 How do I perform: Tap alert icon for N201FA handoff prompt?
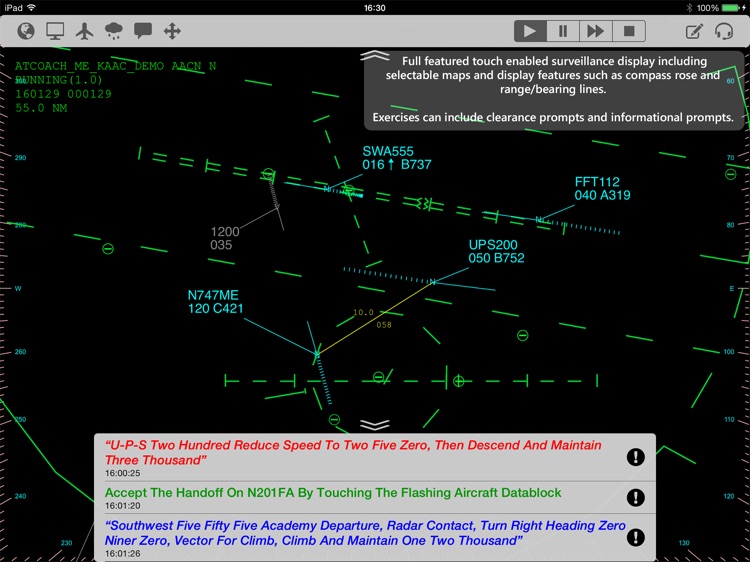[636, 497]
